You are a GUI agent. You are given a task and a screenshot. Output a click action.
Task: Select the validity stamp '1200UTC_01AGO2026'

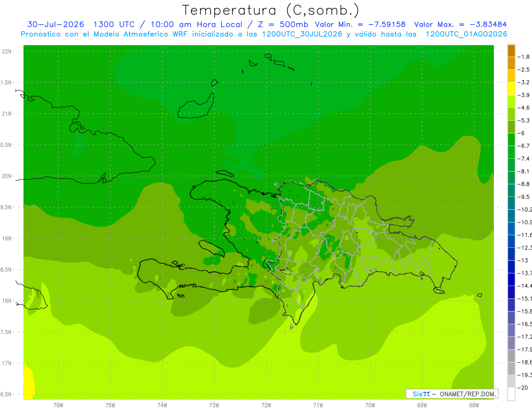(x=466, y=34)
